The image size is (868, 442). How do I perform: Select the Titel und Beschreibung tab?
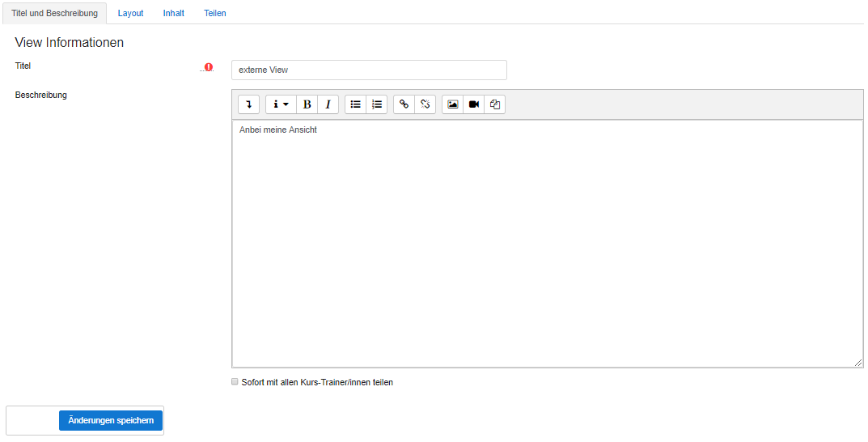coord(55,13)
